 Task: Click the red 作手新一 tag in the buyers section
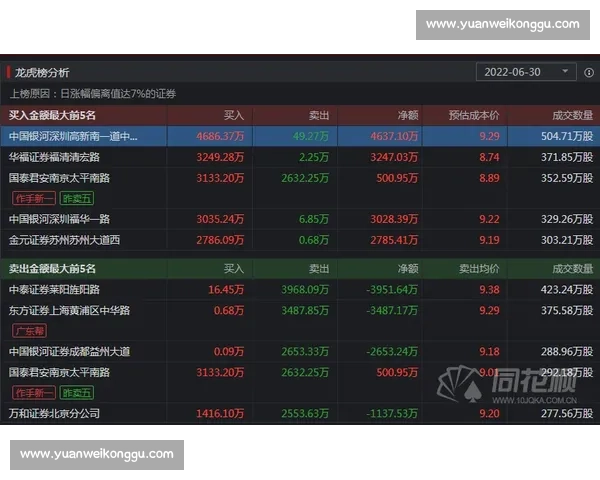pos(34,198)
